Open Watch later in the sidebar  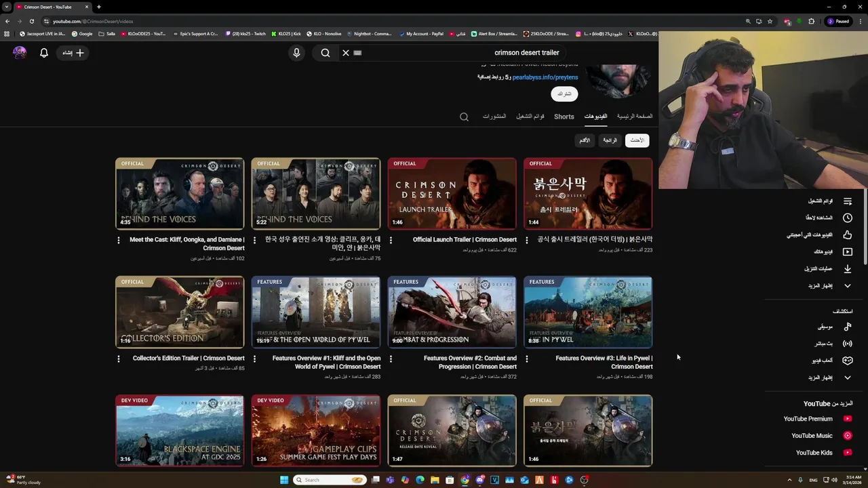(828, 218)
